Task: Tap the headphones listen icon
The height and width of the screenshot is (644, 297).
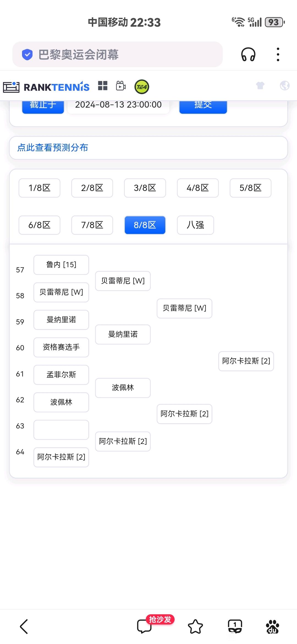Action: tap(248, 54)
